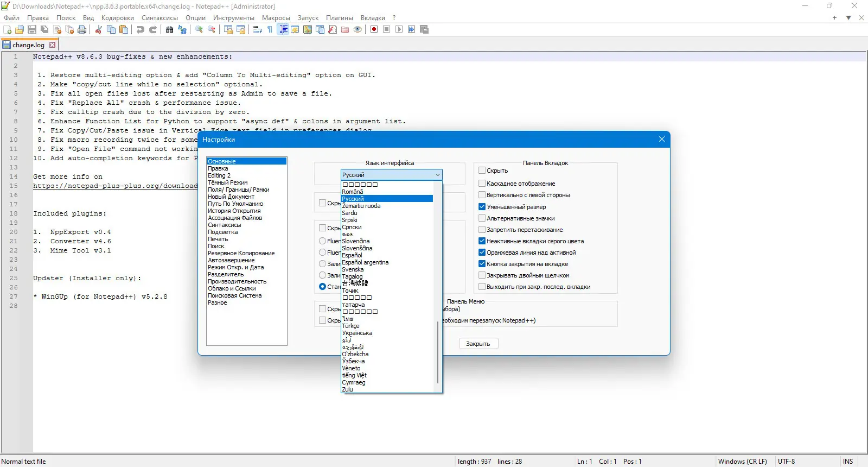Click the Zoom in magnifier icon
868x467 pixels.
[199, 29]
